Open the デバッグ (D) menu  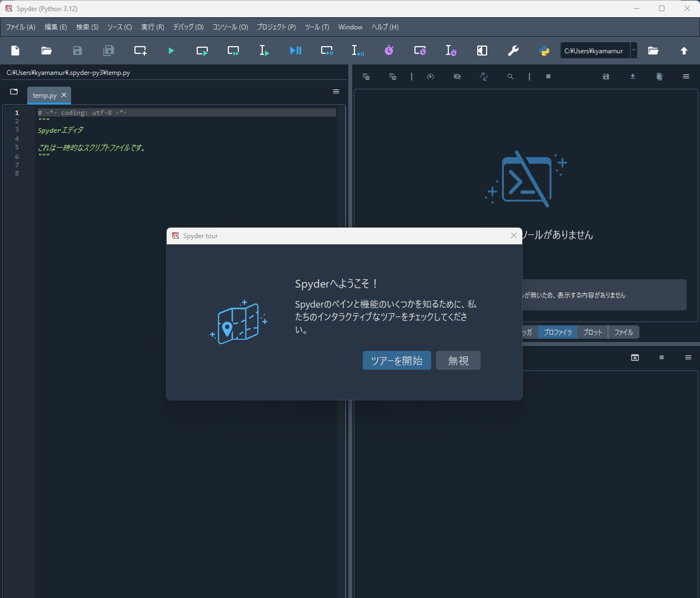(x=188, y=27)
